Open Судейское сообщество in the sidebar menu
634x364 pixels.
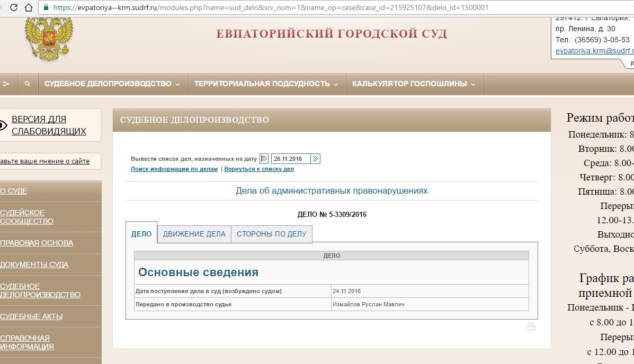pyautogui.click(x=26, y=217)
